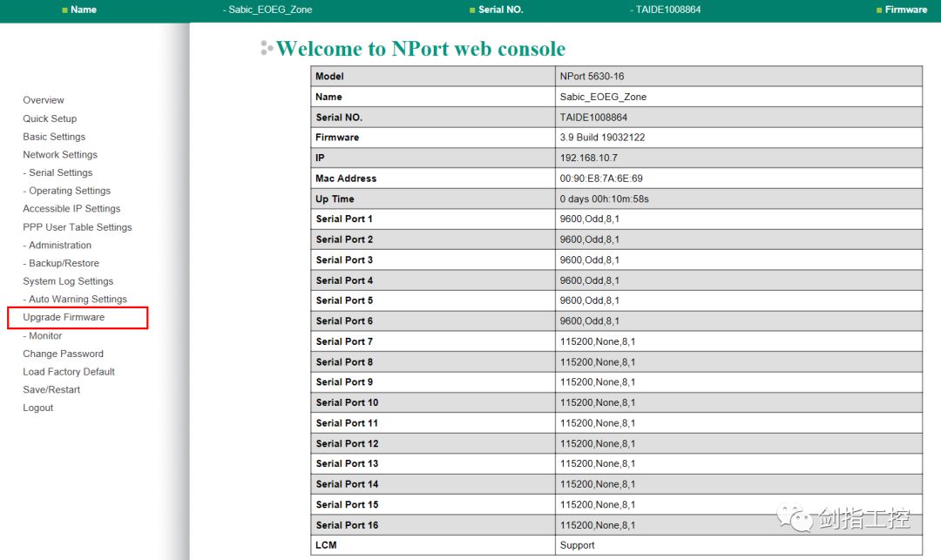Expand Auto Warning Settings
The image size is (941, 560).
click(75, 300)
